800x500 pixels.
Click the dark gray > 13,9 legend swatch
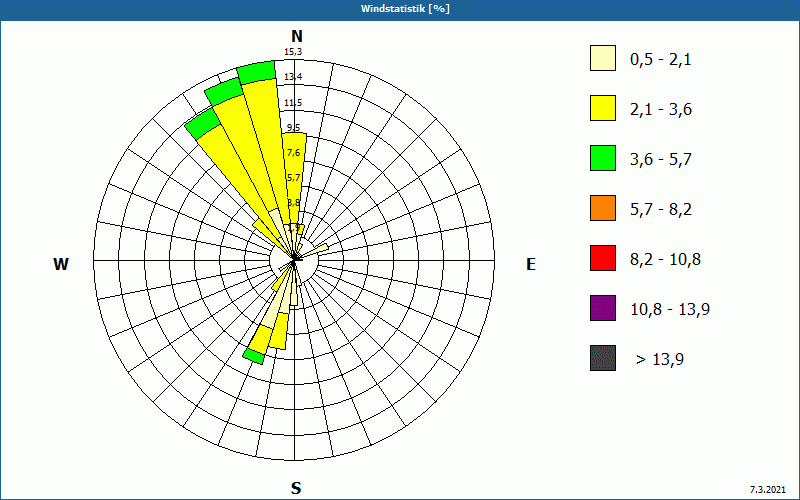tap(603, 358)
